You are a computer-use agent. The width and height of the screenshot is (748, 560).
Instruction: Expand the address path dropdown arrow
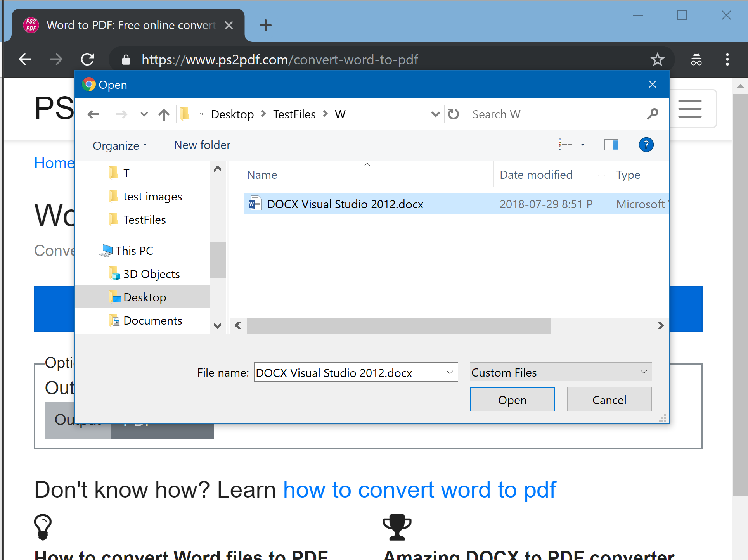coord(435,114)
